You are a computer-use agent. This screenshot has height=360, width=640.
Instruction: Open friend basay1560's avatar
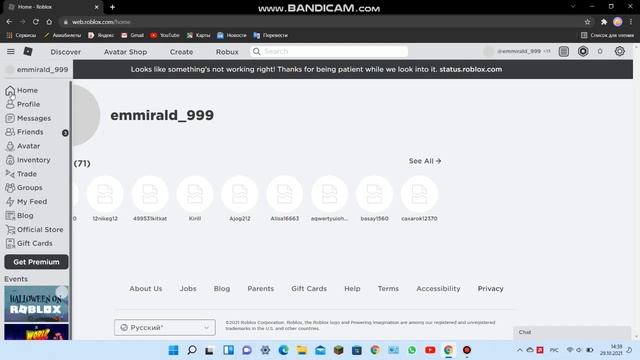pos(374,194)
